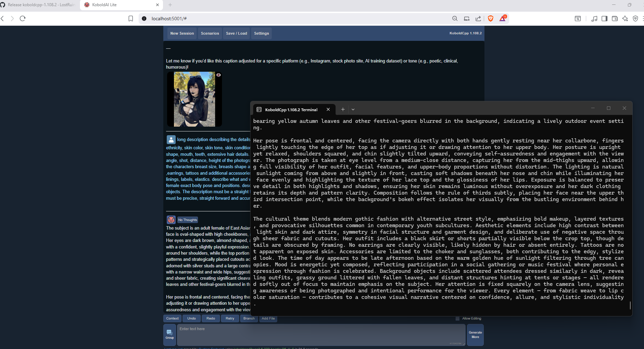The image size is (644, 349).
Task: Open the tab search icon in the toolbar
Action: click(x=578, y=19)
